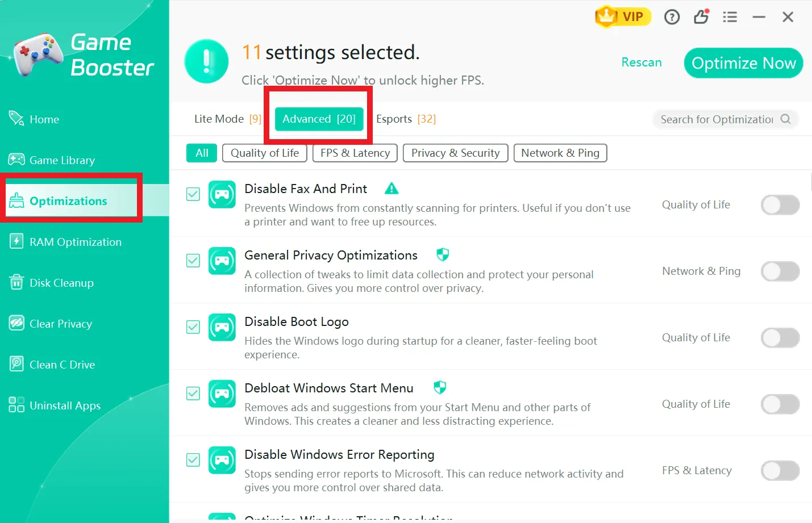Open the list menu icon in title bar
This screenshot has height=523, width=812.
coord(730,17)
